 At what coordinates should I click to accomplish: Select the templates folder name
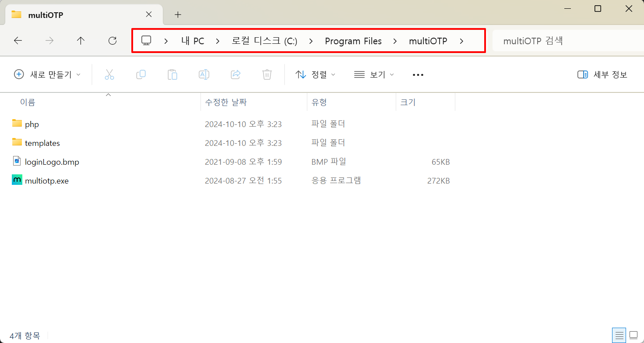[42, 143]
